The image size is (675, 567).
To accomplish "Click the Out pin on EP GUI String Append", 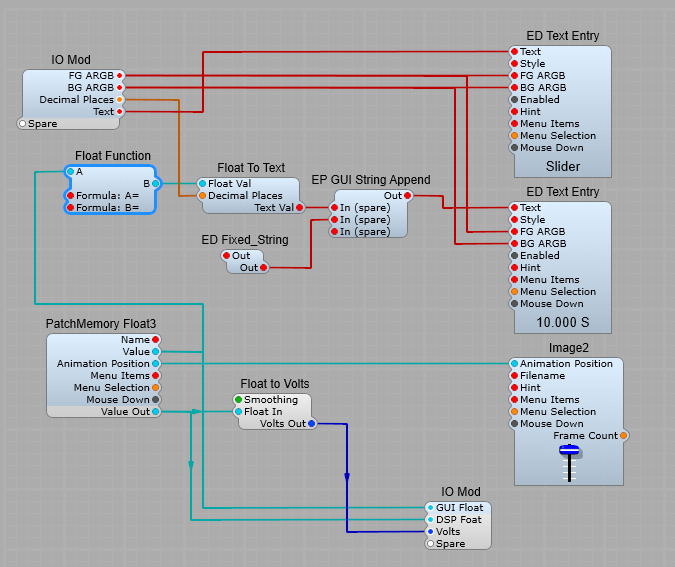I will coord(407,196).
